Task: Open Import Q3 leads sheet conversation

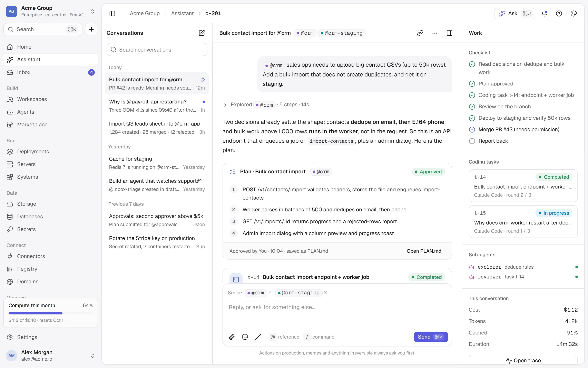Action: (x=157, y=128)
